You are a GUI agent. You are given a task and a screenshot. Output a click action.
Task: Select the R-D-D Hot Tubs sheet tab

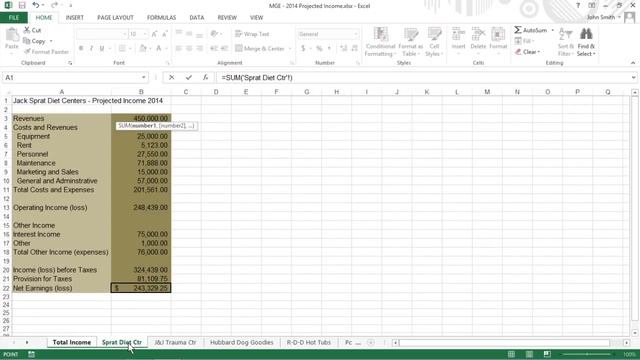tap(309, 342)
